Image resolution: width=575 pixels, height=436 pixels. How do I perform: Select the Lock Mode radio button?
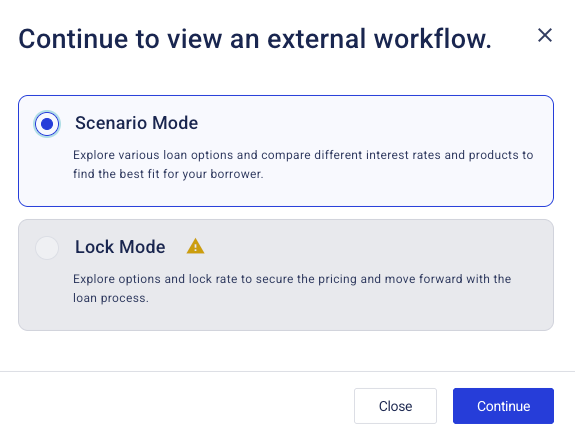[x=47, y=248]
